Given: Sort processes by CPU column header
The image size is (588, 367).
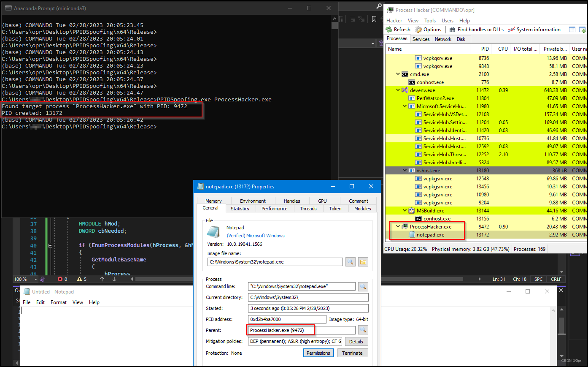Looking at the screenshot, I should (500, 49).
